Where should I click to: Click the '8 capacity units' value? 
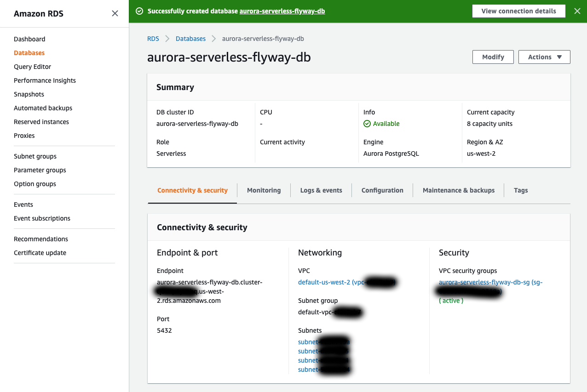point(489,124)
